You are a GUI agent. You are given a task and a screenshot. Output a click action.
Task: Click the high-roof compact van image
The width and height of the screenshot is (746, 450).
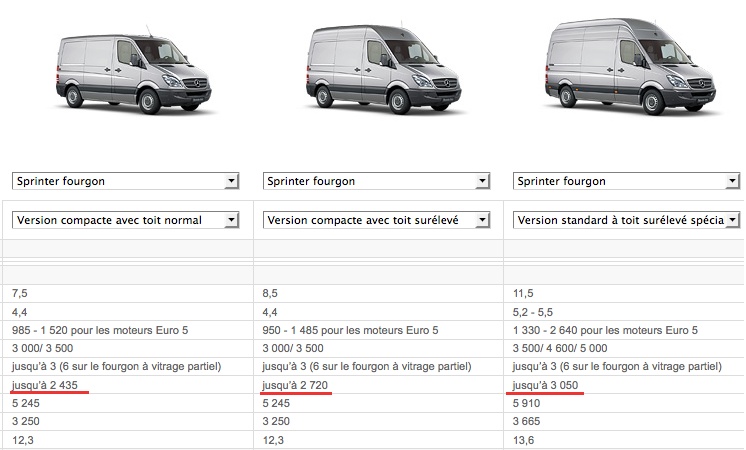(x=383, y=68)
